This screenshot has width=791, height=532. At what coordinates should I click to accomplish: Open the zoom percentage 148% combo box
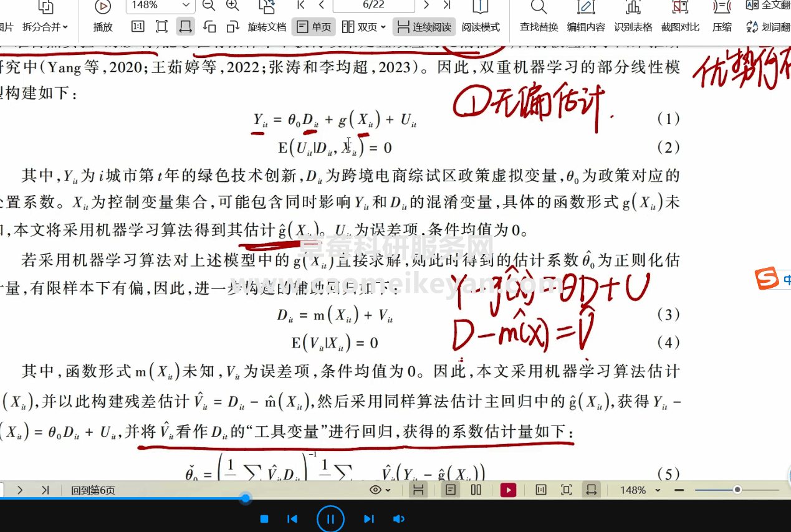coord(160,6)
